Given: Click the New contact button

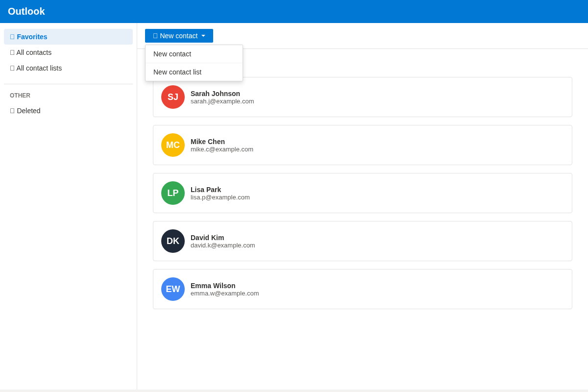Looking at the screenshot, I should tap(179, 35).
